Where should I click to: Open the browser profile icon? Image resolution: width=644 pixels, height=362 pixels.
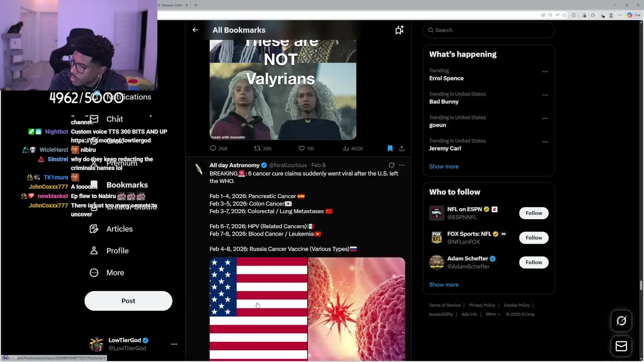pos(611,15)
